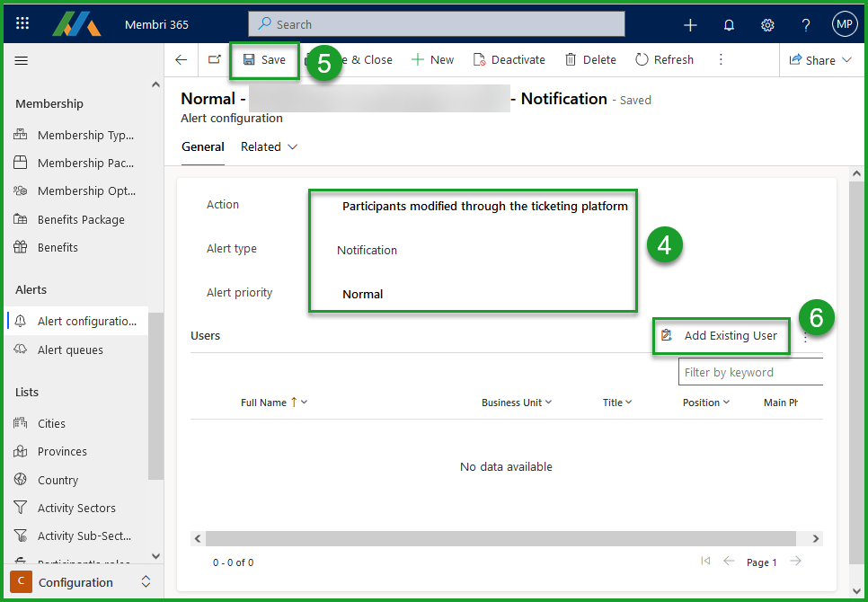Open the settings gear icon
This screenshot has width=868, height=602.
click(x=767, y=25)
